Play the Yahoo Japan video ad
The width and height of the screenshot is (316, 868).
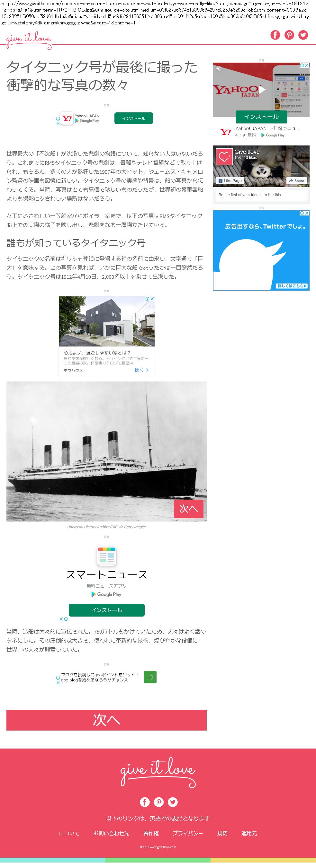262,90
